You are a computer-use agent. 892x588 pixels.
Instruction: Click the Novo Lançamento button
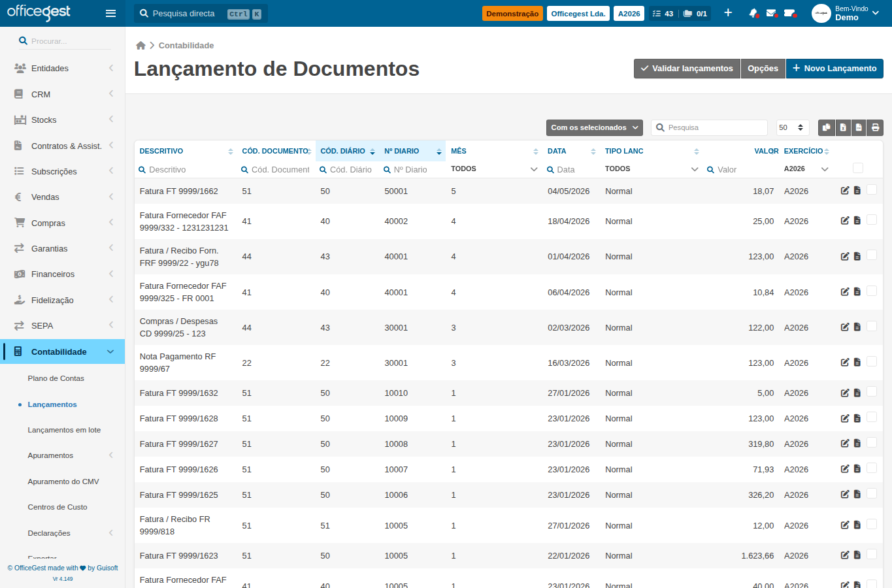point(834,69)
